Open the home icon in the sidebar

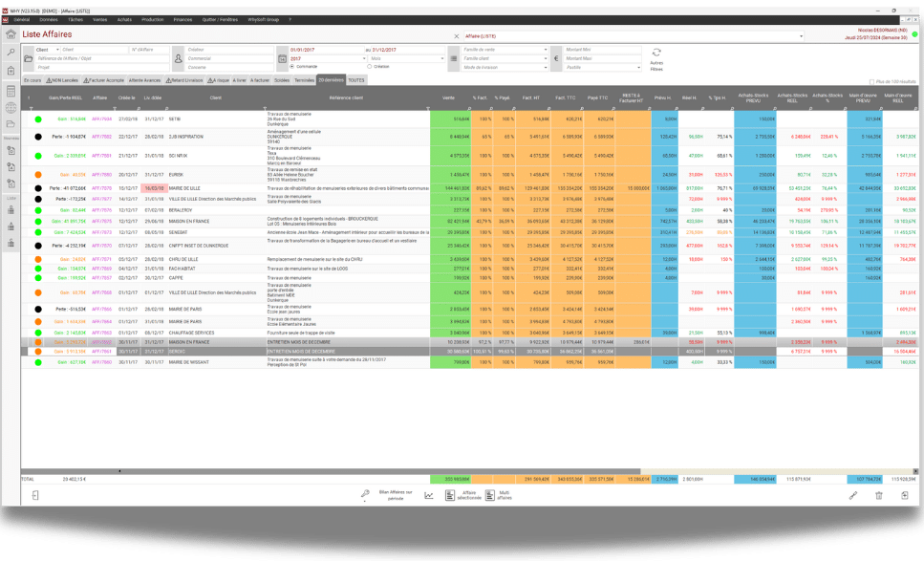coord(11,34)
